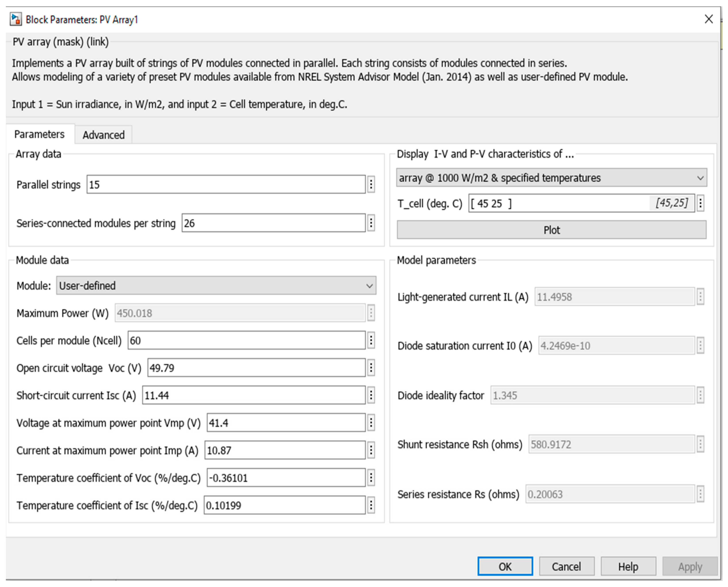This screenshot has height=587, width=728.
Task: Click the dots beside Temperature coefficient of Voc
Action: pos(371,477)
